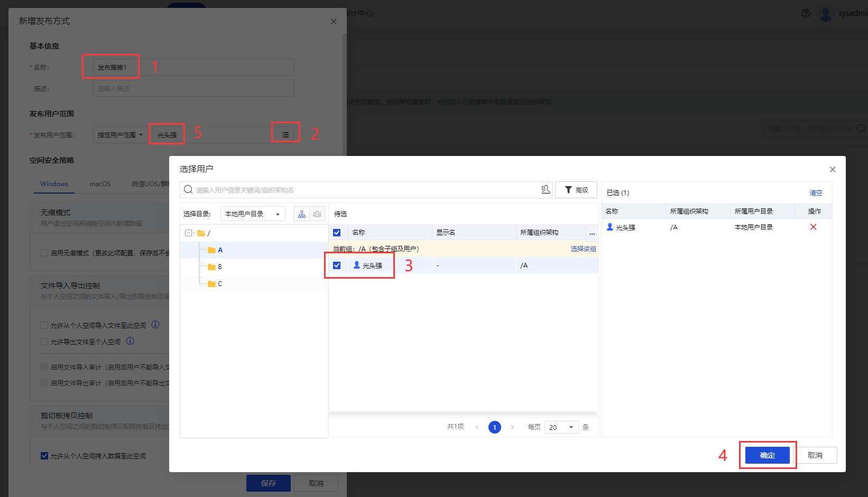Click the help question mark icon

pyautogui.click(x=806, y=13)
